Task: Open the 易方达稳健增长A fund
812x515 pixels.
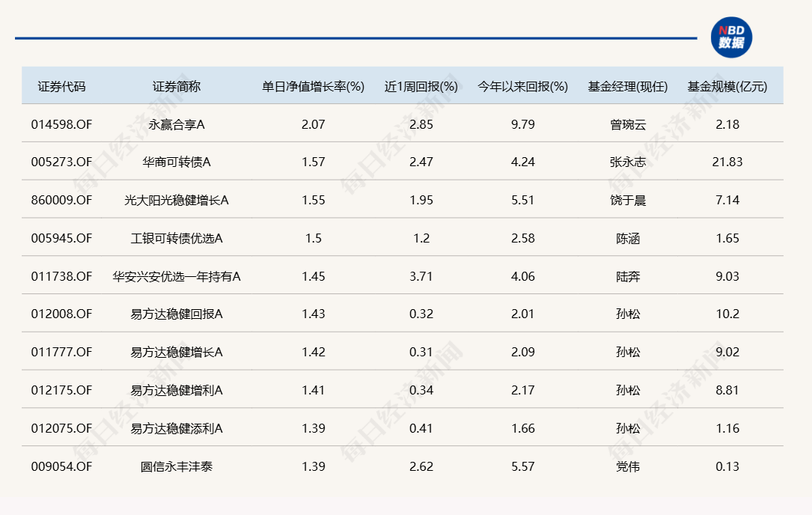Action: [177, 352]
